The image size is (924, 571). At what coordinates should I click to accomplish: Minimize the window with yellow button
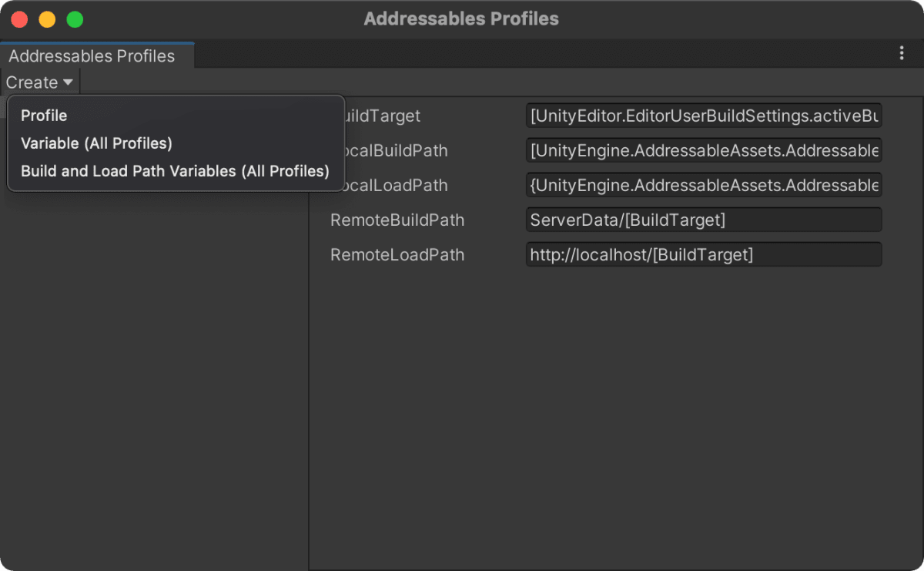(47, 19)
